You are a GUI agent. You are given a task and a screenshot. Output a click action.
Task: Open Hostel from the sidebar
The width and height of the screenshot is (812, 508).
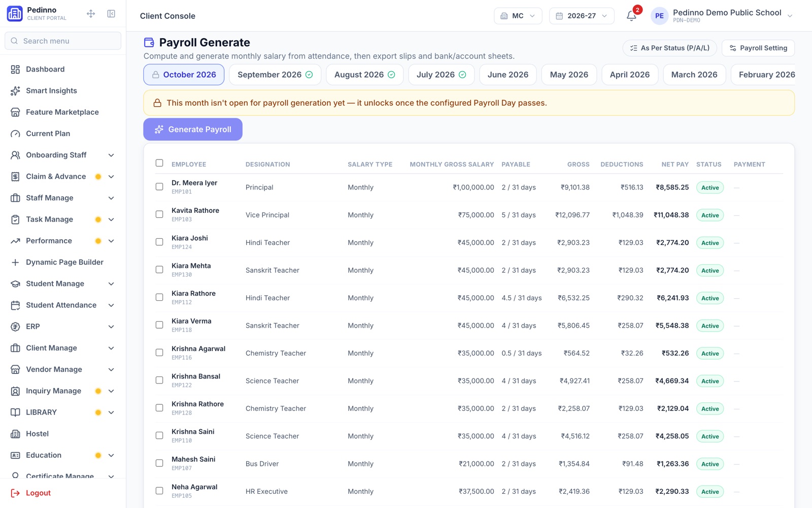point(63,434)
